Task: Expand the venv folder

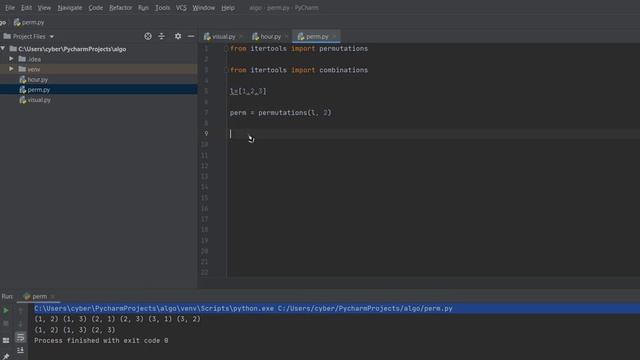Action: [11, 69]
